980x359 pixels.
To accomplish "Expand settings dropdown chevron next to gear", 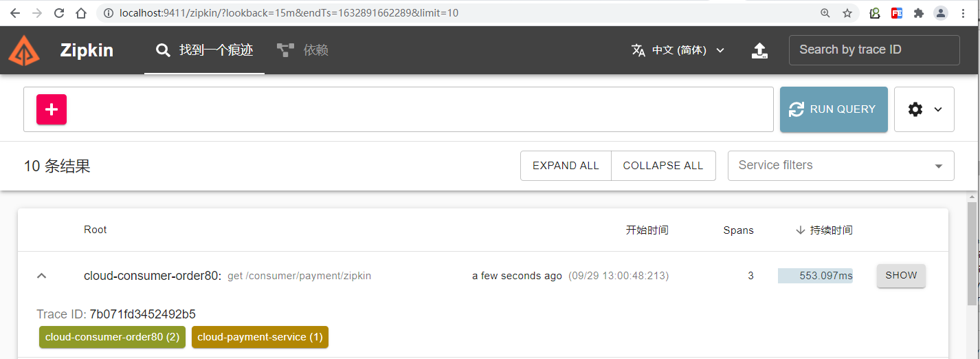I will 938,109.
